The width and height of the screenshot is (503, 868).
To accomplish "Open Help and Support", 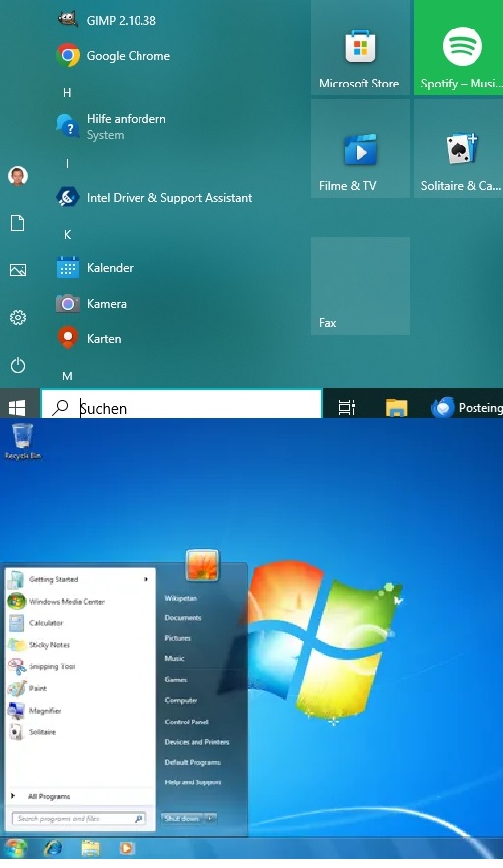I will pyautogui.click(x=193, y=782).
